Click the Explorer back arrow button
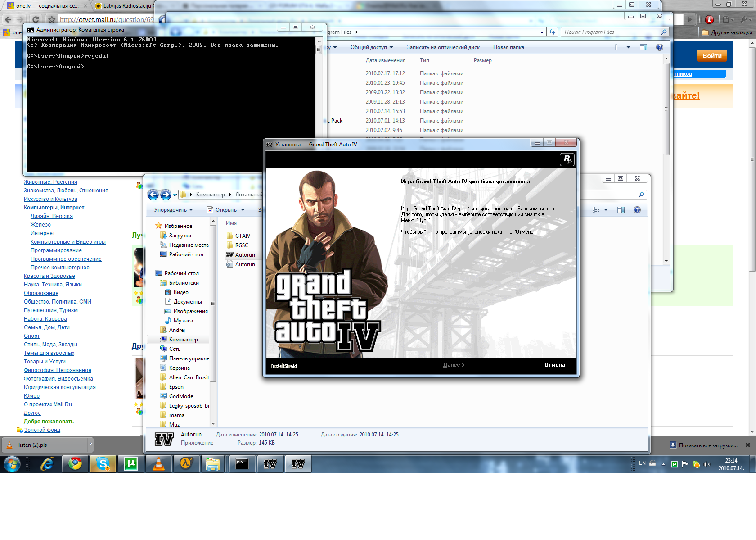756x540 pixels. point(153,195)
